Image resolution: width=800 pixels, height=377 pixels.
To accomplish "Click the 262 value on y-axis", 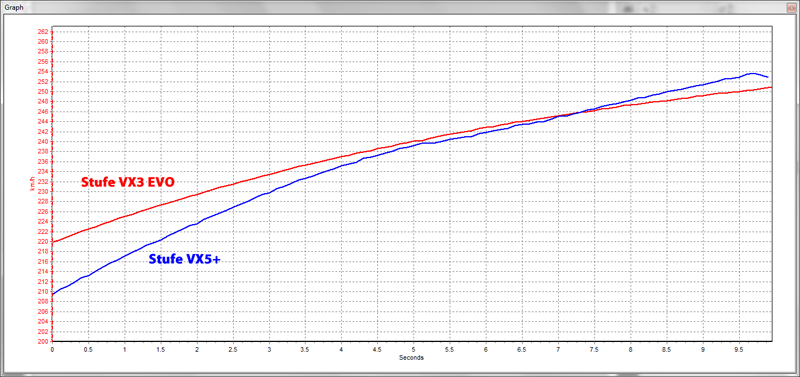I will point(44,32).
